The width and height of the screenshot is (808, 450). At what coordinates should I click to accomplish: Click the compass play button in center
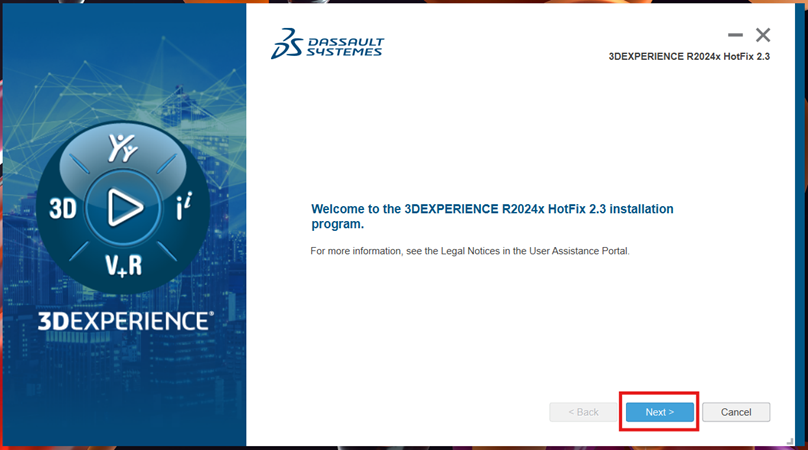click(x=124, y=208)
